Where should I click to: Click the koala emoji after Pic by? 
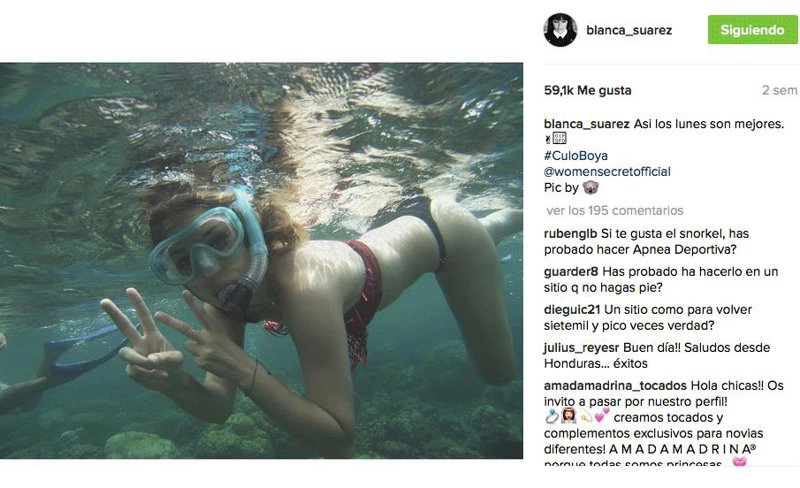tap(590, 187)
